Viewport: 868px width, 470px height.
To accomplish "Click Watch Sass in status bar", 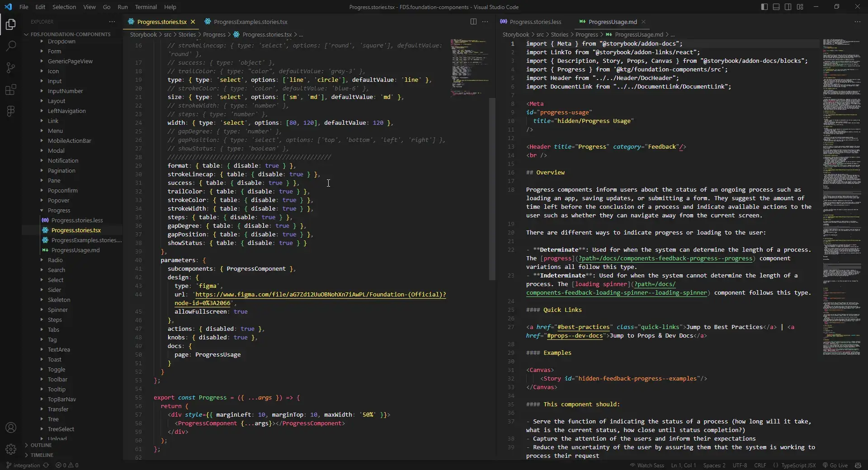I will click(x=647, y=465).
